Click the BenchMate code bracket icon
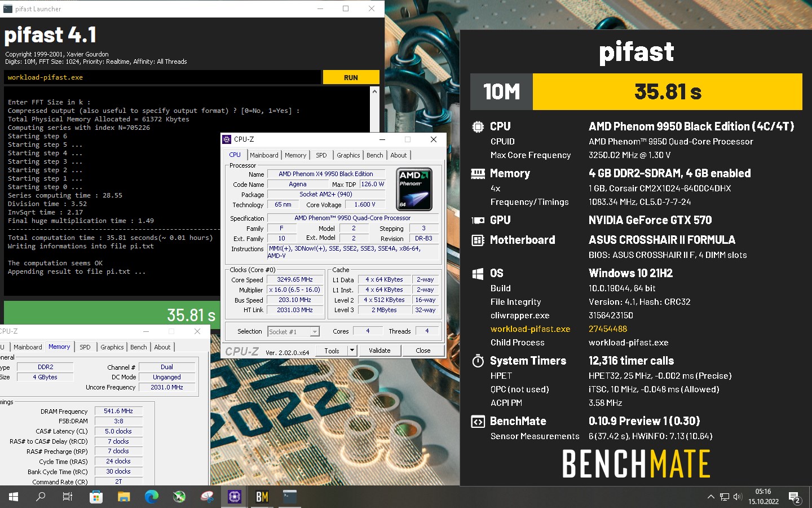This screenshot has width=812, height=508. (478, 421)
